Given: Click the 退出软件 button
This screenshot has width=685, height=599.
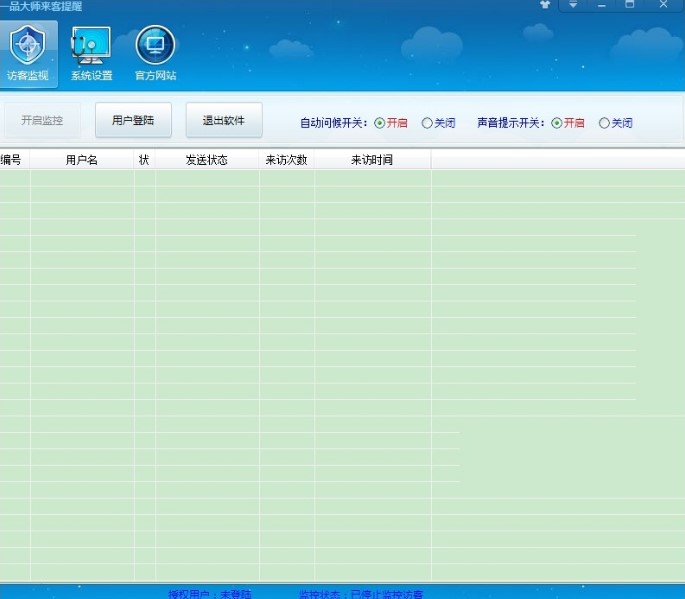Looking at the screenshot, I should (224, 120).
